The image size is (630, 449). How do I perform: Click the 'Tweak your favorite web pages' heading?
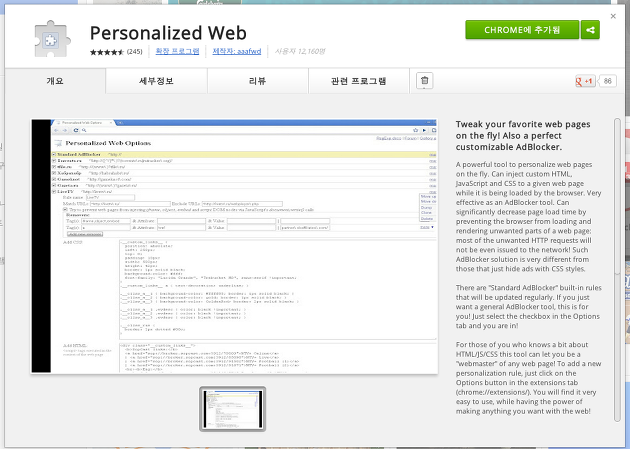coord(523,135)
